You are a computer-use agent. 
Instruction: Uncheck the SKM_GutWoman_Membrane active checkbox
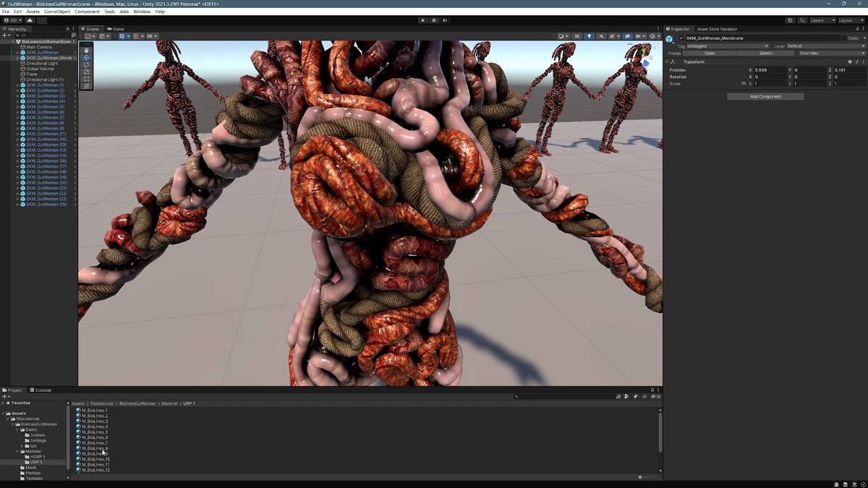pos(681,38)
